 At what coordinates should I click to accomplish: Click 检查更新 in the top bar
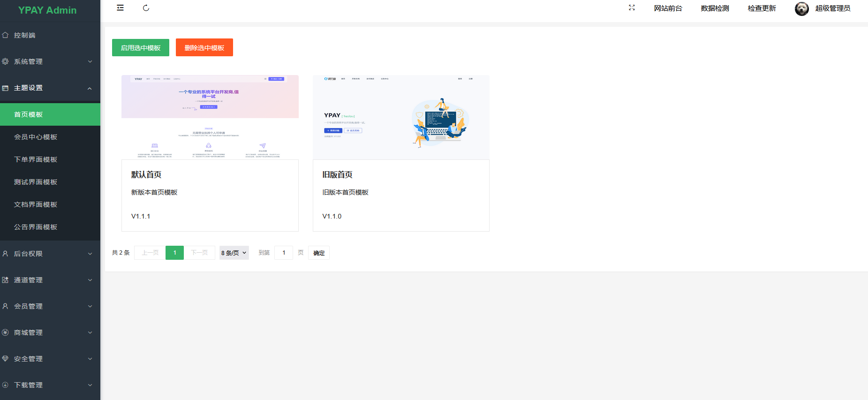(x=762, y=8)
